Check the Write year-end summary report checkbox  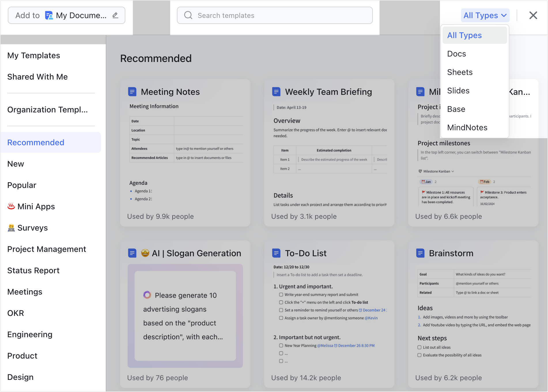[281, 294]
